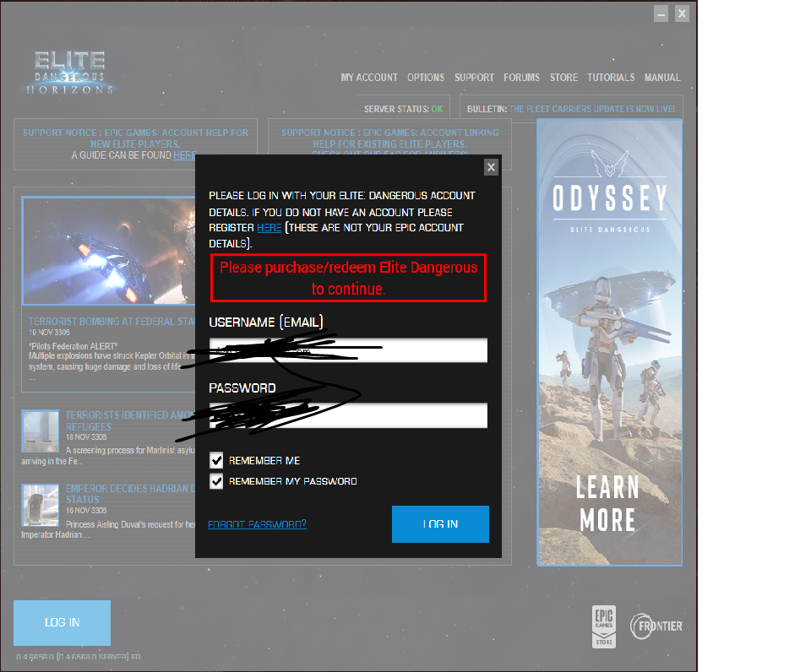This screenshot has height=672, width=811.
Task: Focus the Password input field
Action: [x=348, y=415]
